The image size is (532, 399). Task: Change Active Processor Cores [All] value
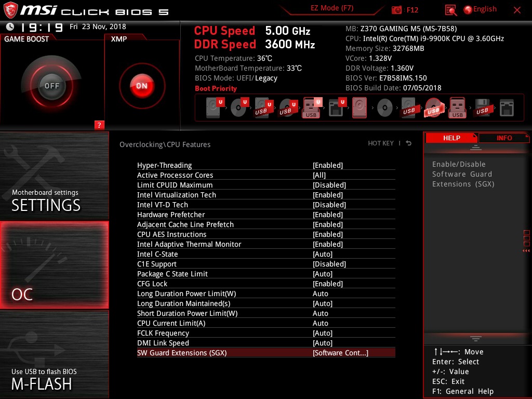tap(320, 175)
